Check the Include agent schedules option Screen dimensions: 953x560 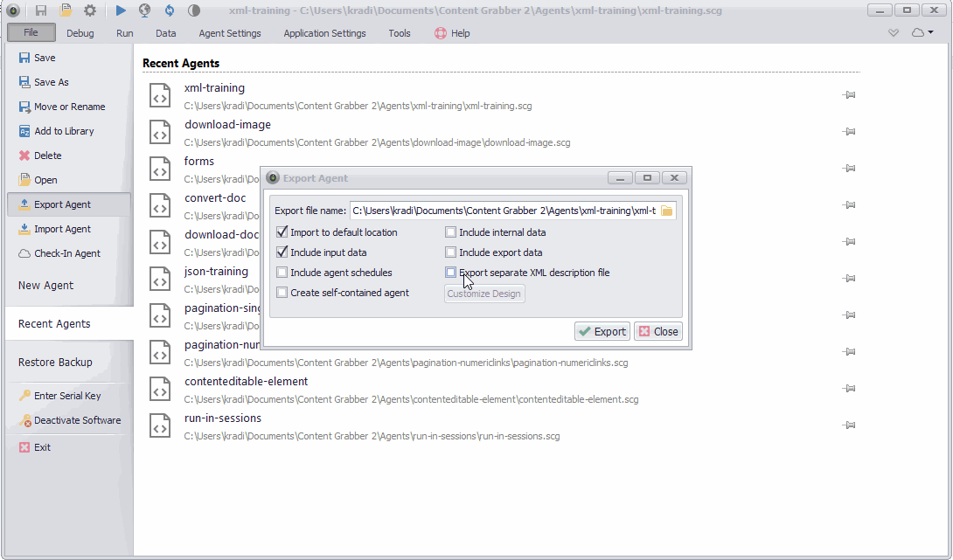282,273
